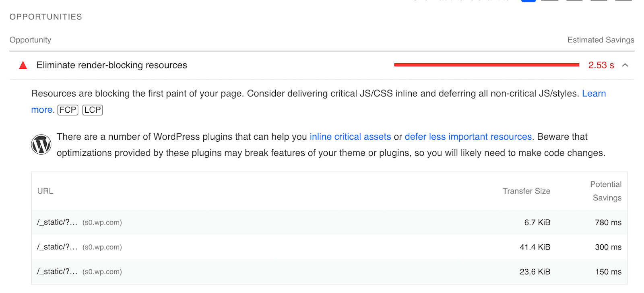
Task: Click the 23.6 KiB transfer size cell
Action: [x=535, y=272]
